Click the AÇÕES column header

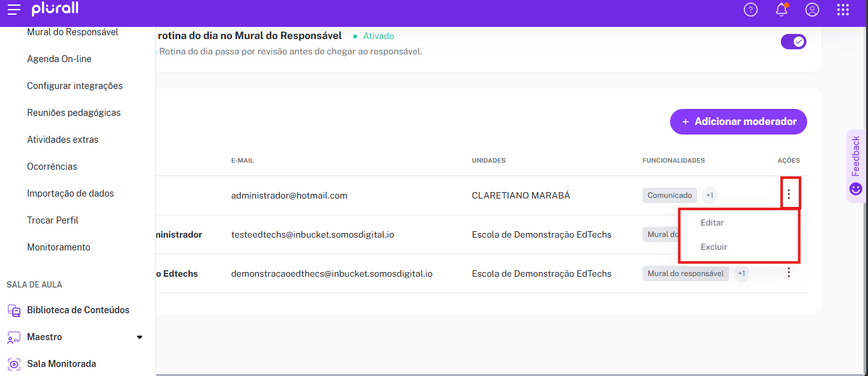789,160
